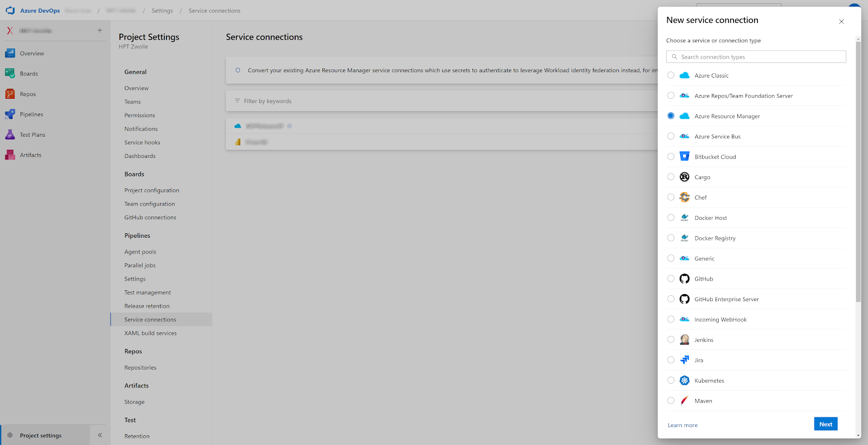Click the Bitbucket Cloud icon
The image size is (868, 445).
pos(685,156)
